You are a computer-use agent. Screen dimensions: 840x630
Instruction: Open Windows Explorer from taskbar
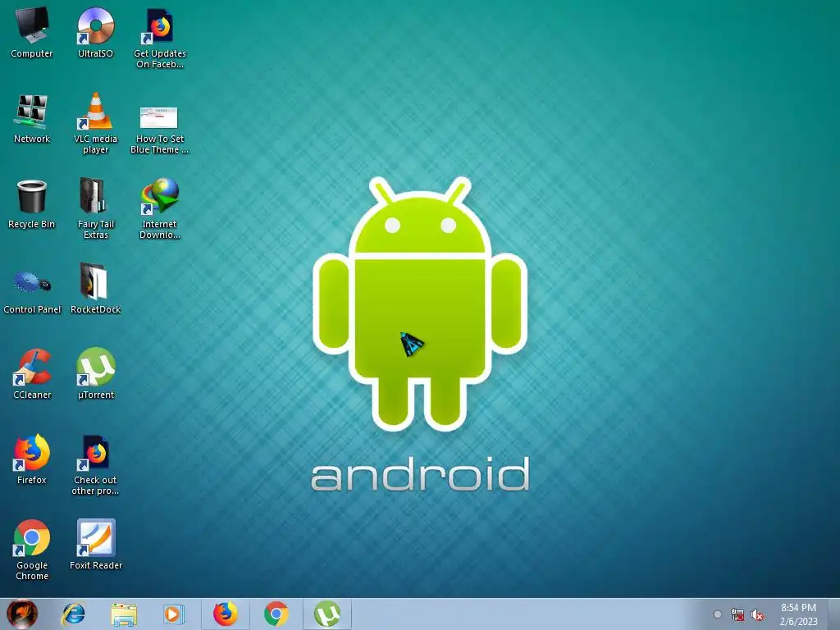pos(124,614)
